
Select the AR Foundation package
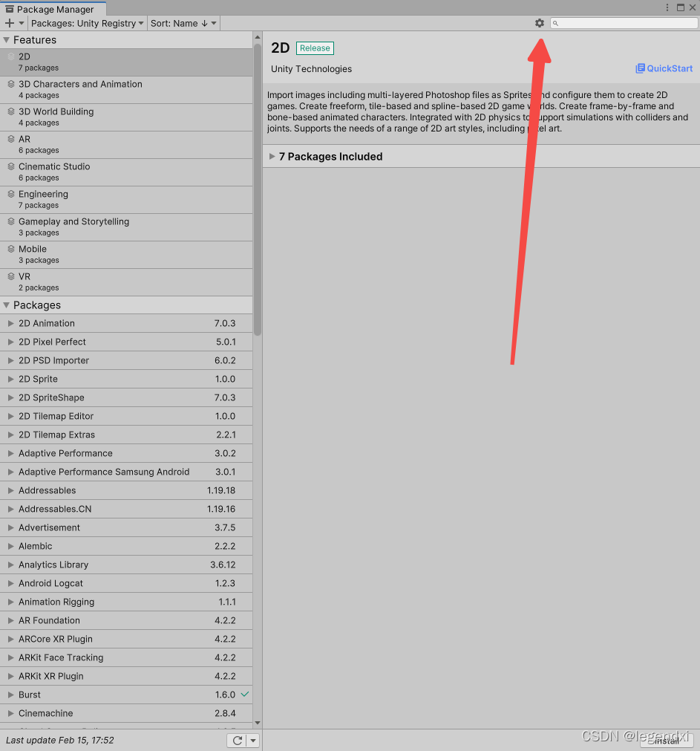tap(126, 620)
